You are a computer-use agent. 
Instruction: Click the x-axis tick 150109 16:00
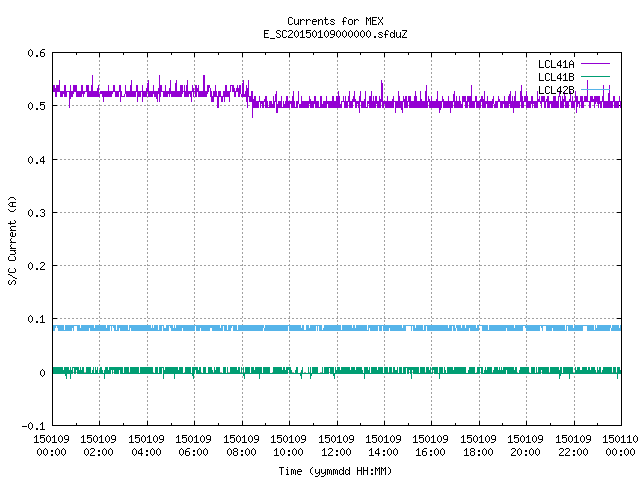click(x=430, y=445)
